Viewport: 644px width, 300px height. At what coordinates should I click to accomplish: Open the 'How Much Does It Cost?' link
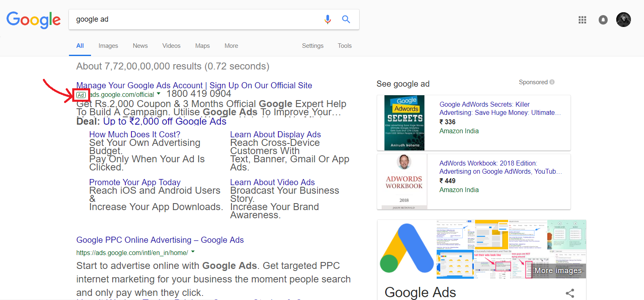coord(135,134)
